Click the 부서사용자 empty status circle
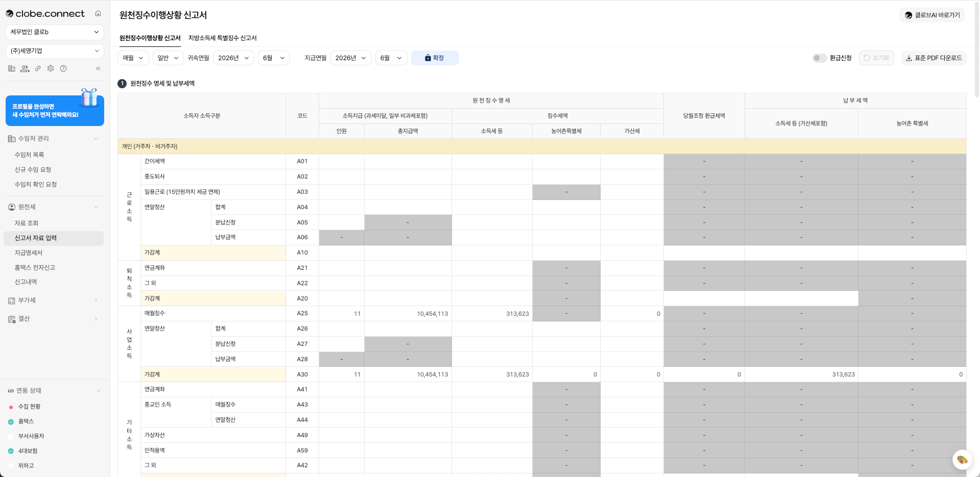The height and width of the screenshot is (477, 980). point(11,437)
